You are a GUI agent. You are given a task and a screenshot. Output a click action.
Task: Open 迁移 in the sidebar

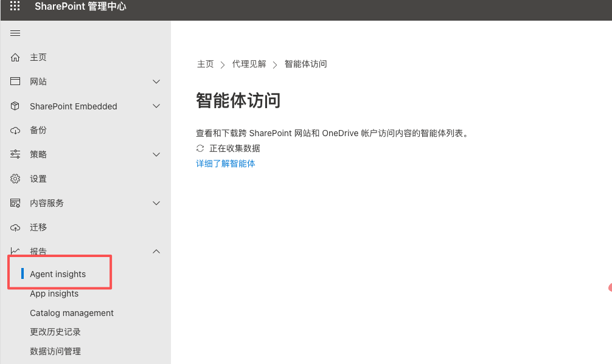pyautogui.click(x=38, y=227)
